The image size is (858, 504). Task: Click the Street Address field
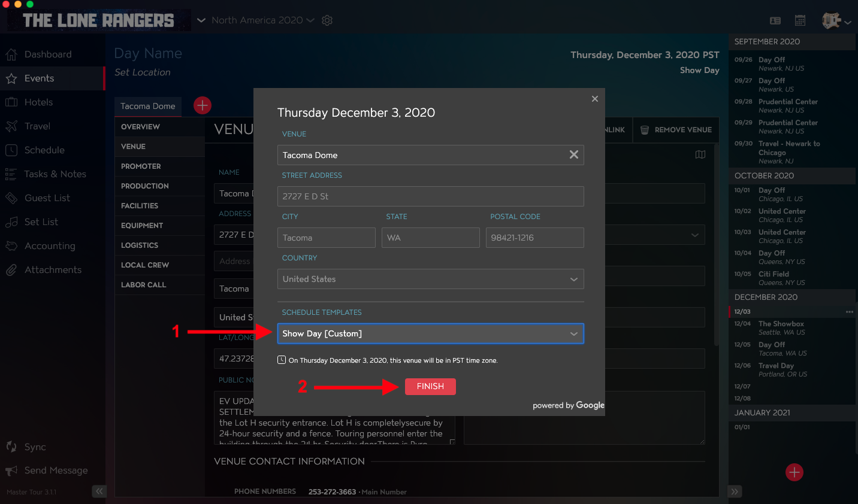431,196
